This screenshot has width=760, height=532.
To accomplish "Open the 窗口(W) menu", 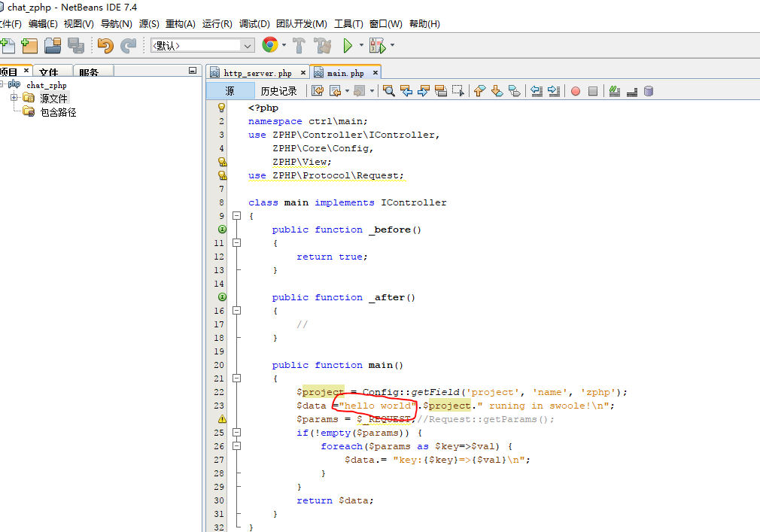I will coord(385,24).
